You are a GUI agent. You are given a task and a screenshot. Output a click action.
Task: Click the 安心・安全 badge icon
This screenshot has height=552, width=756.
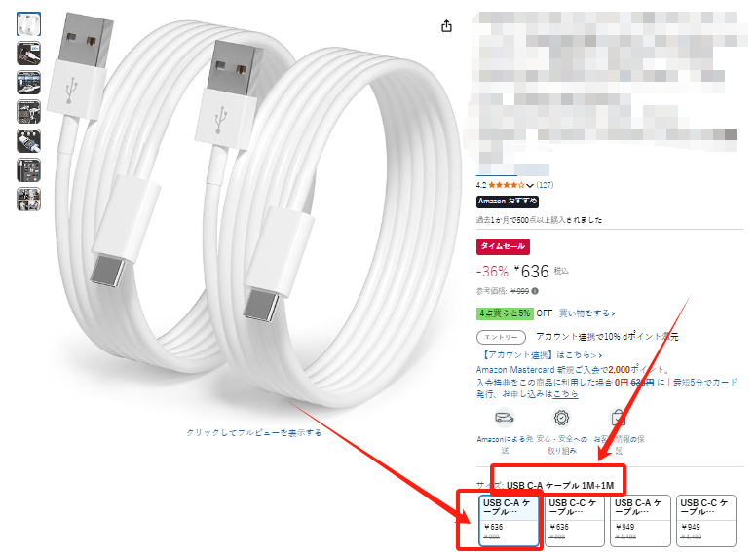pyautogui.click(x=561, y=417)
